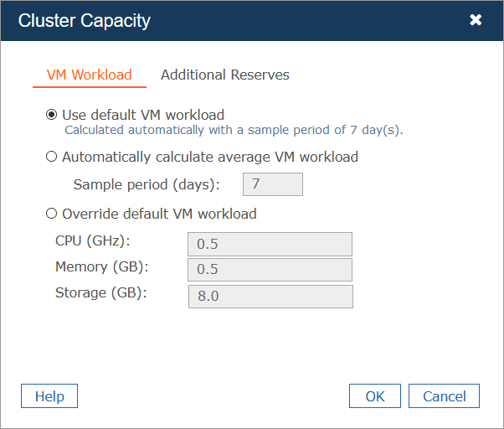Open Help for this dialog
504x429 pixels.
49,395
